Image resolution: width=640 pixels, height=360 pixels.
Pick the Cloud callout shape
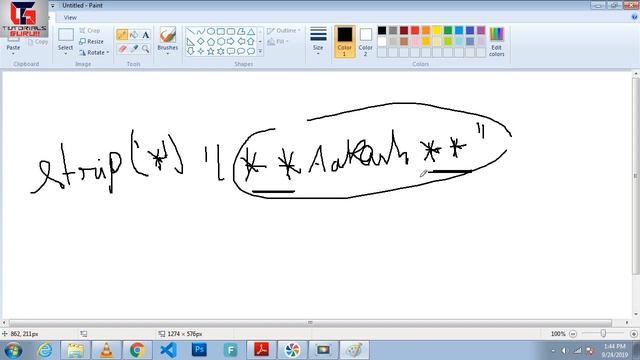point(251,51)
